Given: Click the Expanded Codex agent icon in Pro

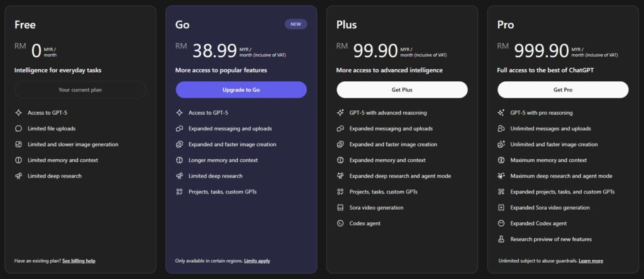Looking at the screenshot, I should (x=501, y=224).
